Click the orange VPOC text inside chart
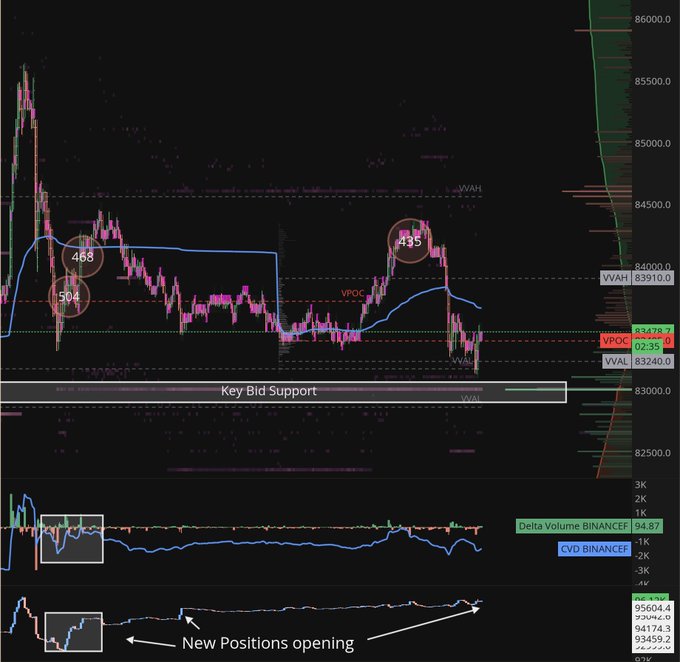680x662 pixels. [352, 293]
